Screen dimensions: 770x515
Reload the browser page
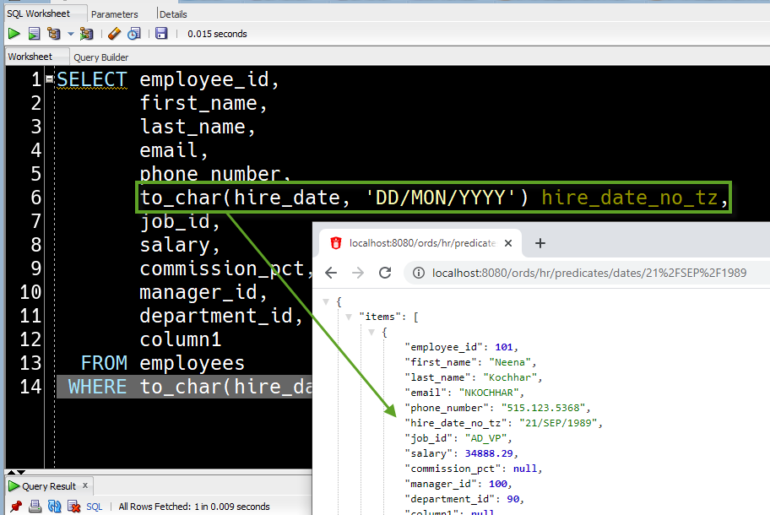point(384,273)
